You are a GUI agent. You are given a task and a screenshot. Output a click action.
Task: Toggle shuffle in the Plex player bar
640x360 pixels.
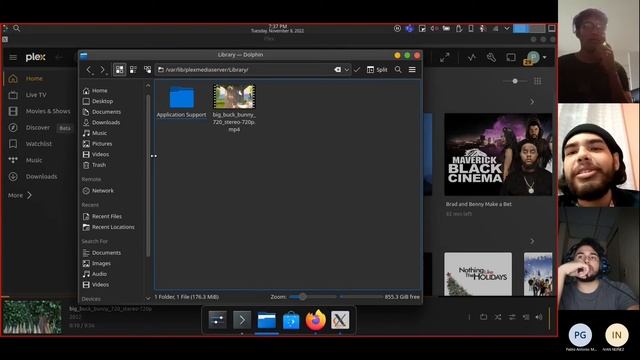[x=498, y=317]
